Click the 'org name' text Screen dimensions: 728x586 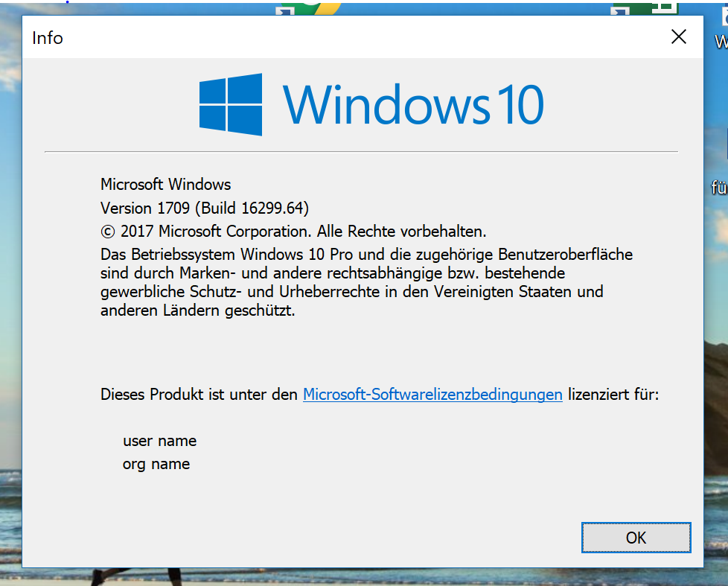pos(156,464)
